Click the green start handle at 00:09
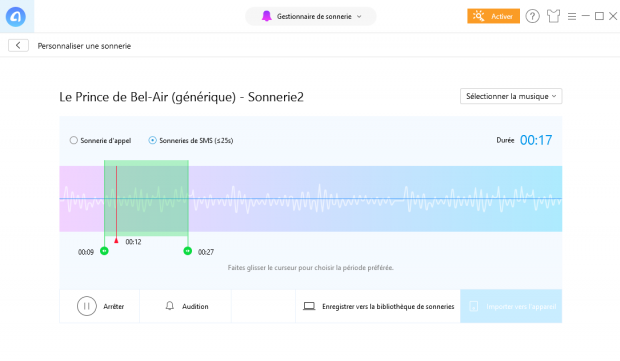The height and width of the screenshot is (361, 620). coord(104,251)
